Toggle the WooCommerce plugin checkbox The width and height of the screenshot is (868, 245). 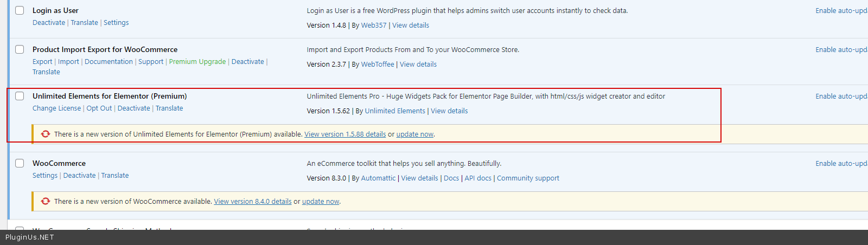click(x=20, y=163)
